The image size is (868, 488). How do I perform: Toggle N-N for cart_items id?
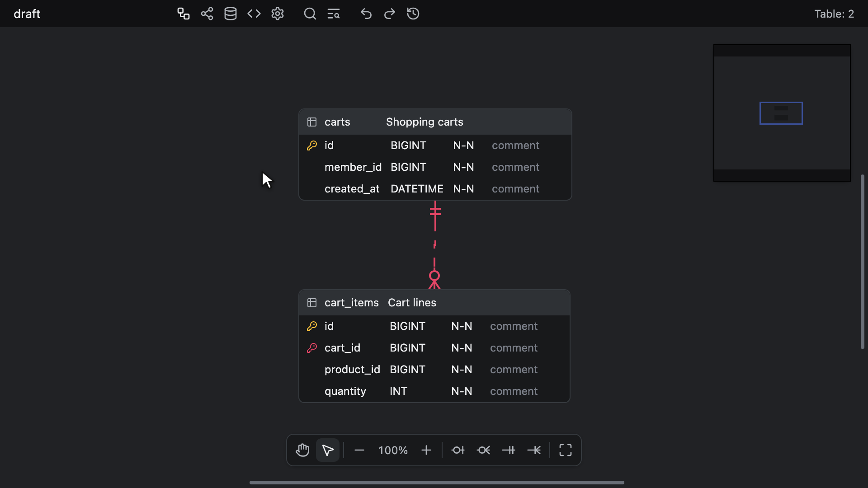(x=462, y=326)
